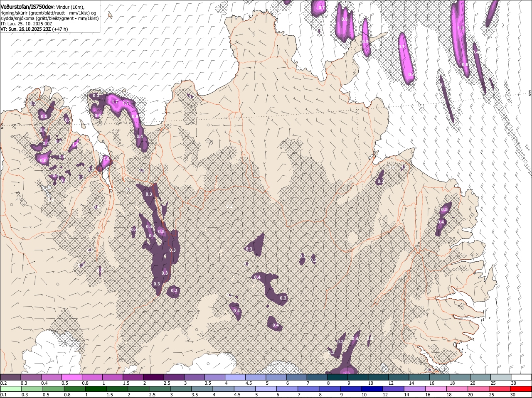Image resolution: width=532 pixels, height=398 pixels.
Task: Select the rain scale swatch between 18 and 20
Action: pyautogui.click(x=457, y=389)
